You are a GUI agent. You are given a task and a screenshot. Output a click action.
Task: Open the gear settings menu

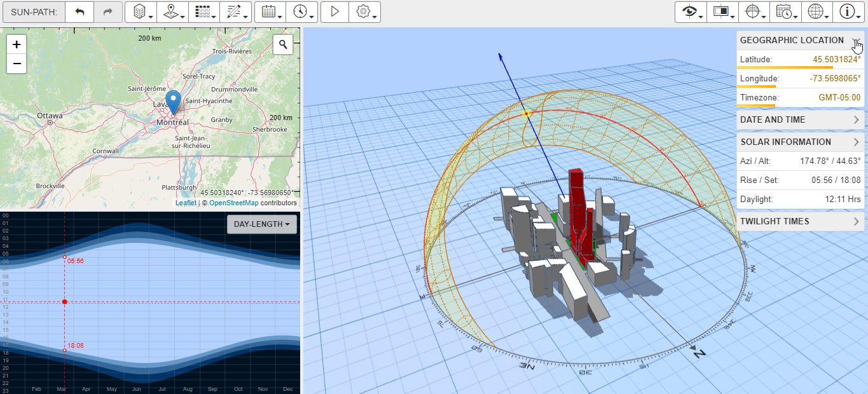coord(365,12)
